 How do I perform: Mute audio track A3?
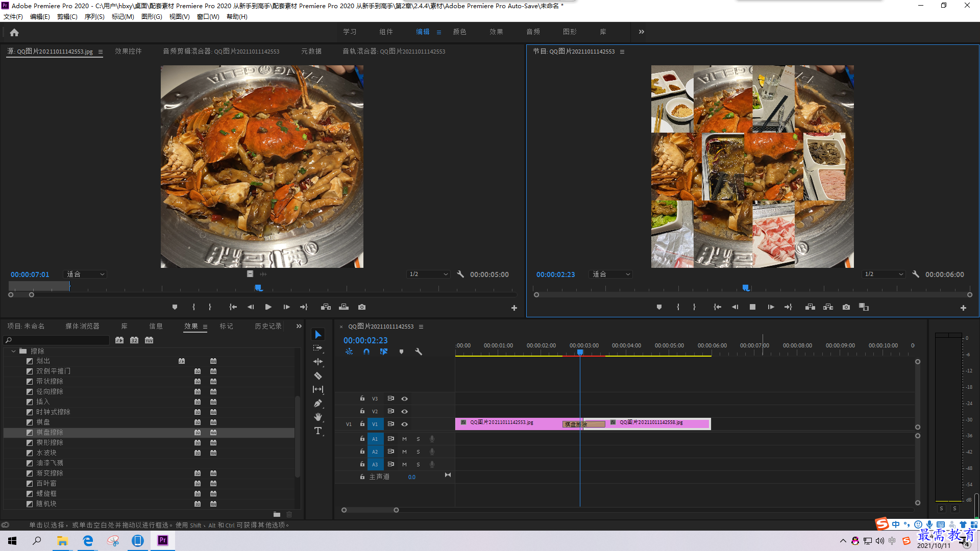404,464
